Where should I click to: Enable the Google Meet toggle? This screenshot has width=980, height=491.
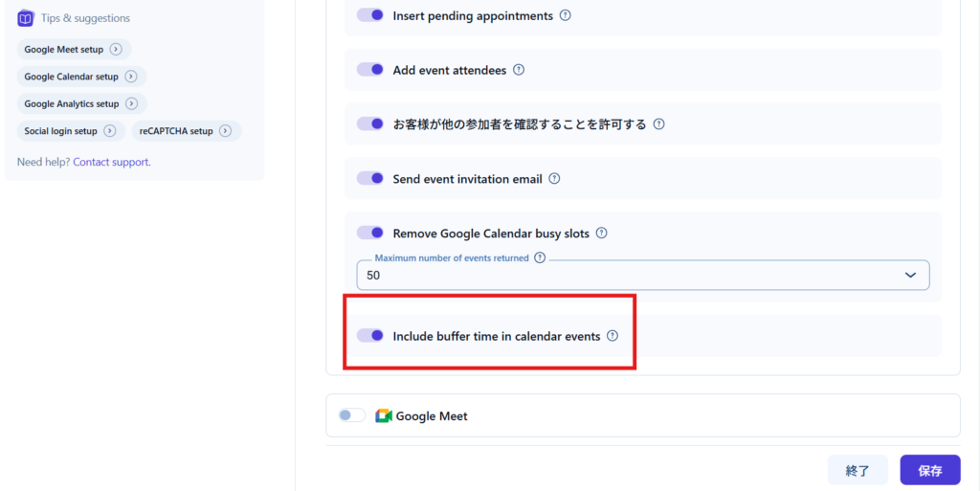tap(352, 416)
